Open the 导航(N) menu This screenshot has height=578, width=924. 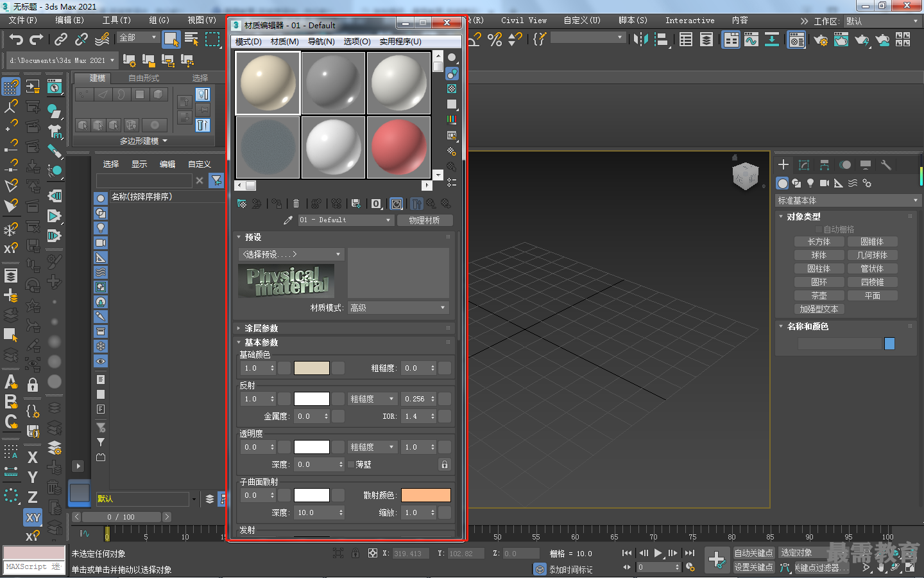321,42
